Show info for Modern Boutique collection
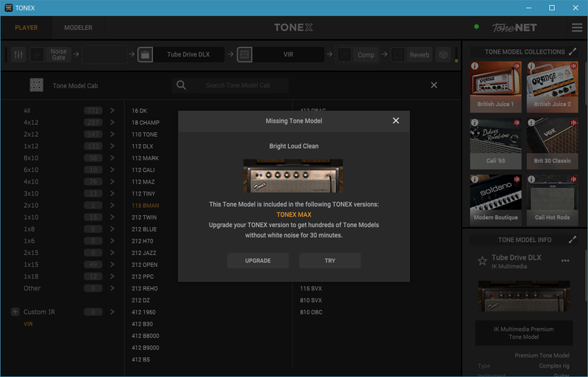 (475, 179)
